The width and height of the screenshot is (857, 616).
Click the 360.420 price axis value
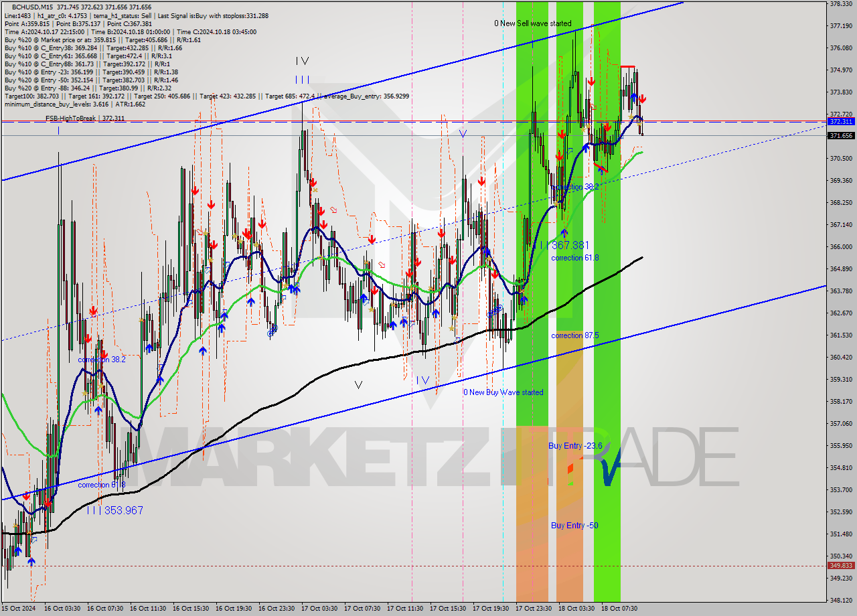840,358
